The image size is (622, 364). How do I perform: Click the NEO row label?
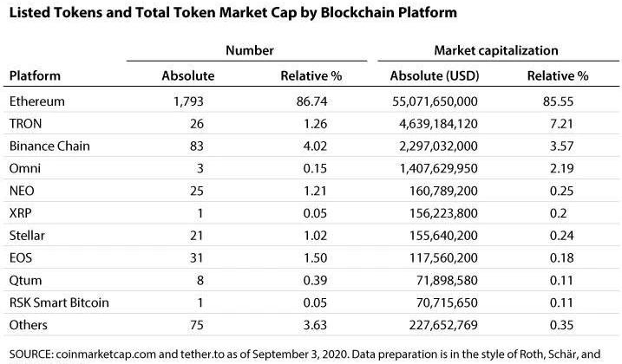point(22,191)
